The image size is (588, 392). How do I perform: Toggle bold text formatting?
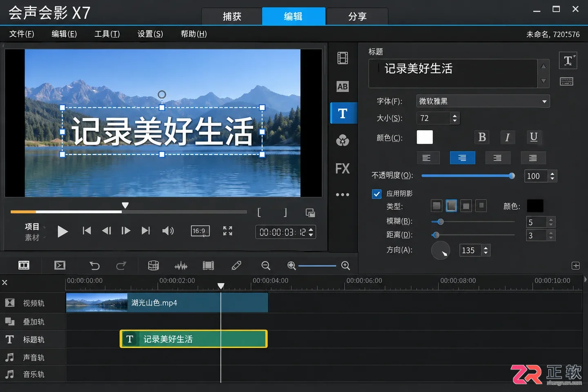[482, 137]
